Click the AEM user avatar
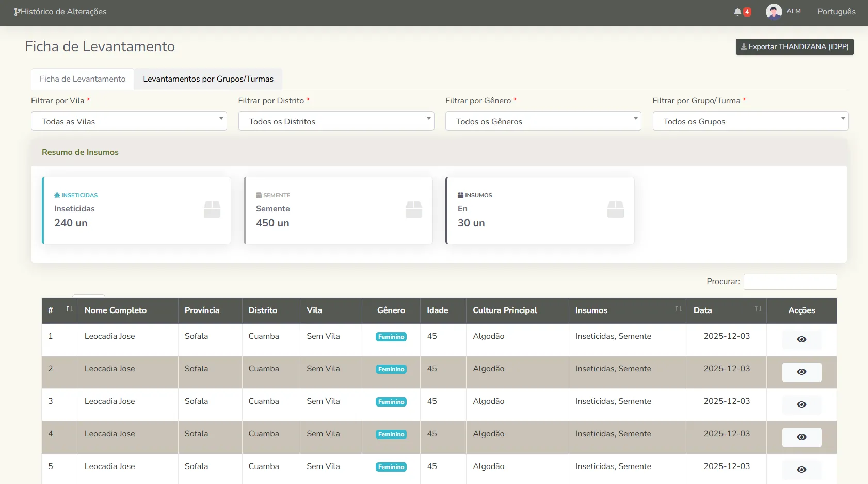 click(x=774, y=11)
